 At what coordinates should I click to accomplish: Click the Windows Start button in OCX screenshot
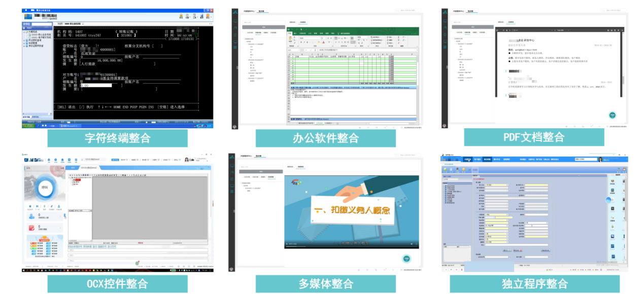pos(24,271)
